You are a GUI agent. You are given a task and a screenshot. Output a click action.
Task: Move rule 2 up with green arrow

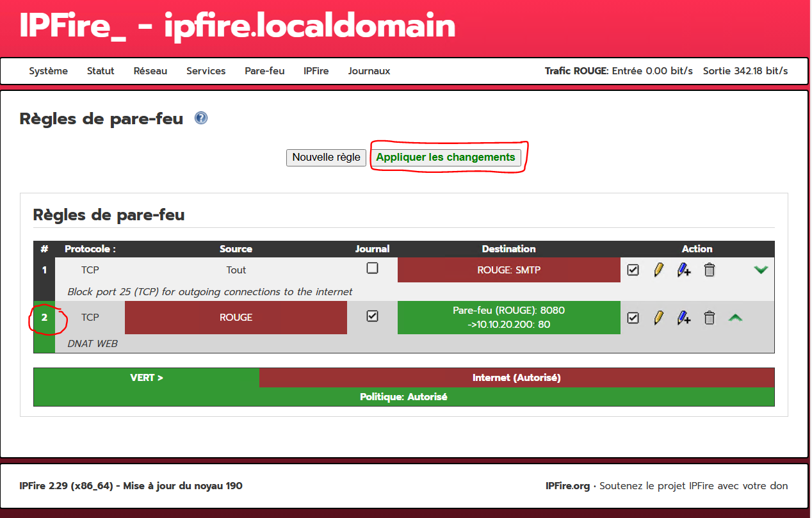point(735,318)
